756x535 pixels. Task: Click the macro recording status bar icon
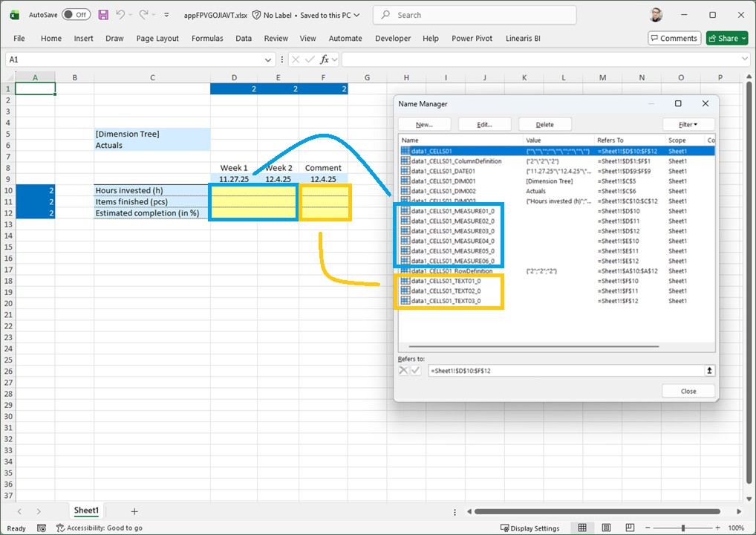click(42, 528)
